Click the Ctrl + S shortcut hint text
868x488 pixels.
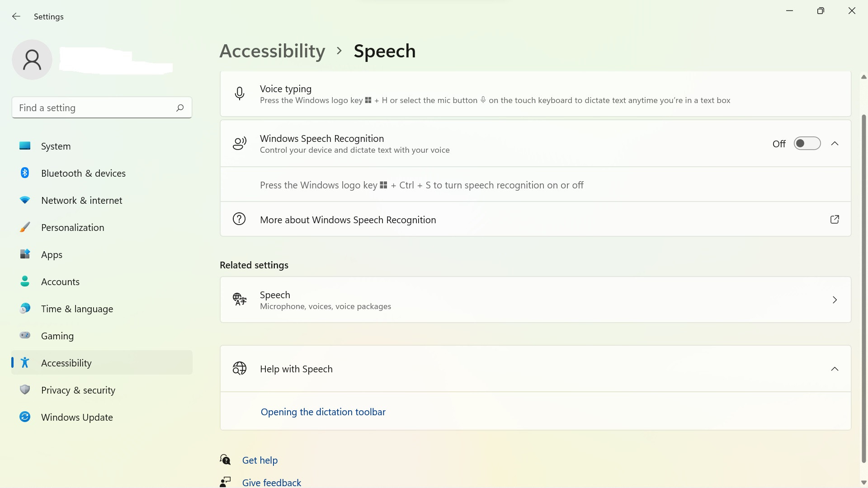click(422, 185)
